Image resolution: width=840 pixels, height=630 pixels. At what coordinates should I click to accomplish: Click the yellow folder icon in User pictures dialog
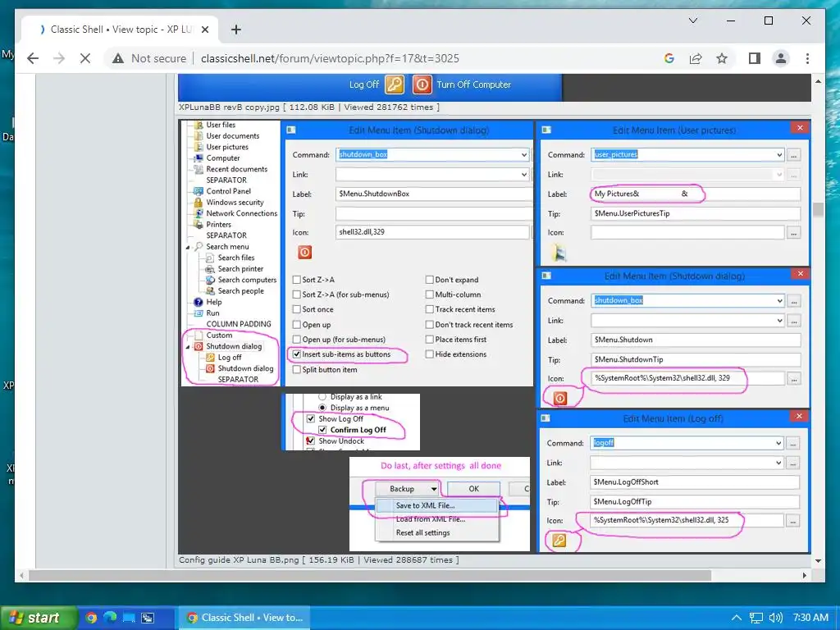tap(559, 253)
